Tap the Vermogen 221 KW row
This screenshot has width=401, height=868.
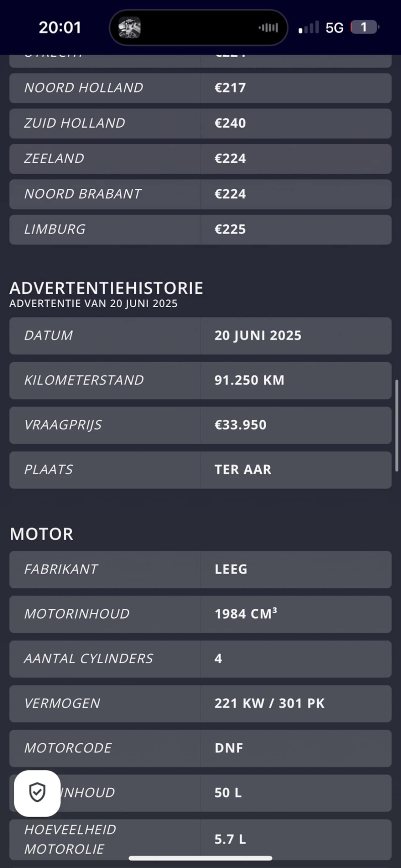pos(200,703)
